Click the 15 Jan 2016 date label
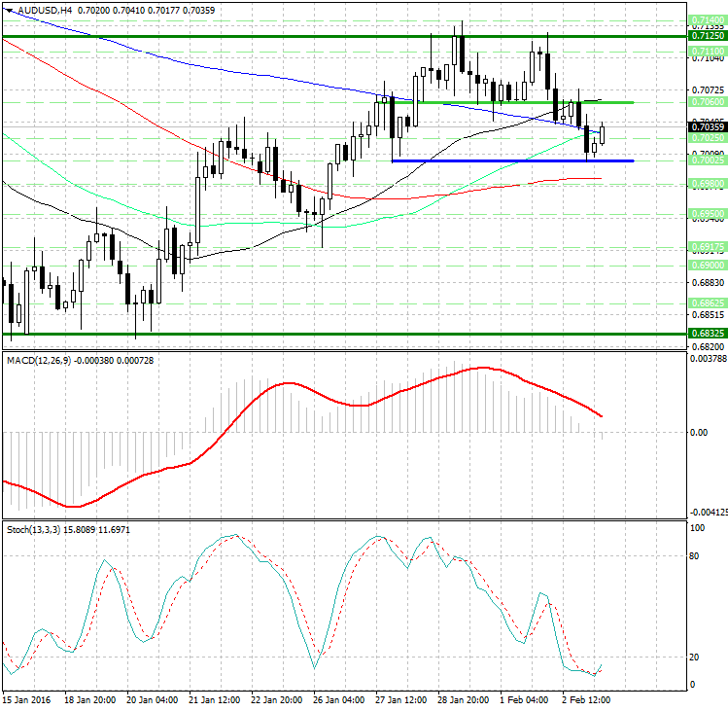728x711 pixels. (28, 699)
